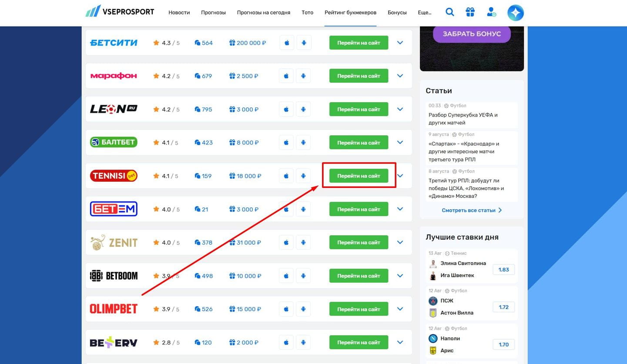Expand the Бетсити bookmaker row

(400, 43)
